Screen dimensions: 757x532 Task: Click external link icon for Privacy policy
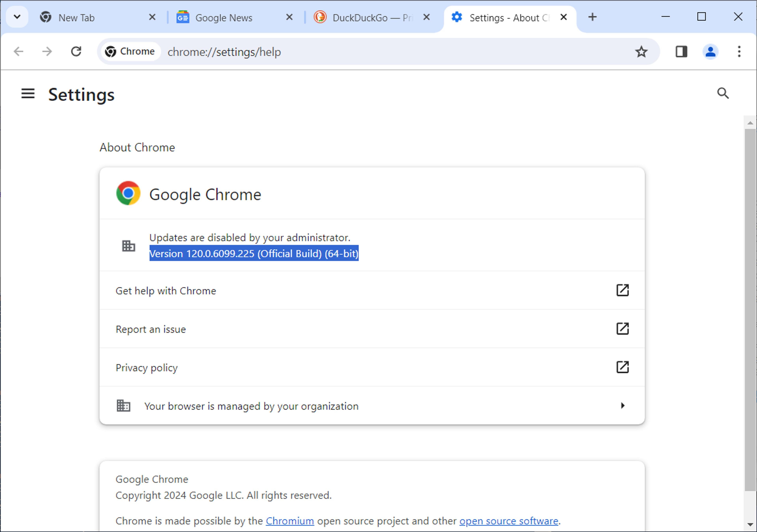(x=623, y=367)
